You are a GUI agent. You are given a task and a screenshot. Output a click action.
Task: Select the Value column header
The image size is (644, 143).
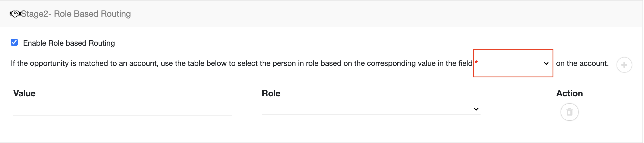pyautogui.click(x=24, y=93)
